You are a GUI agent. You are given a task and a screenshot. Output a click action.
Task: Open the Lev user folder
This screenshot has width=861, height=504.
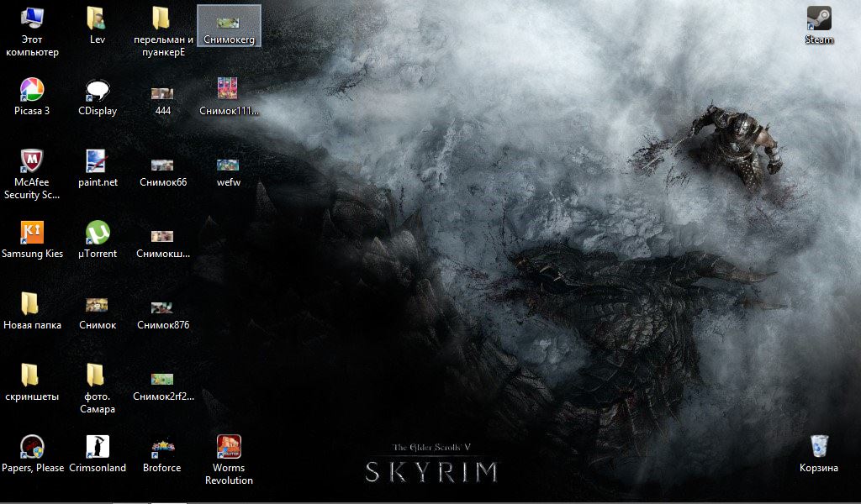coord(98,25)
